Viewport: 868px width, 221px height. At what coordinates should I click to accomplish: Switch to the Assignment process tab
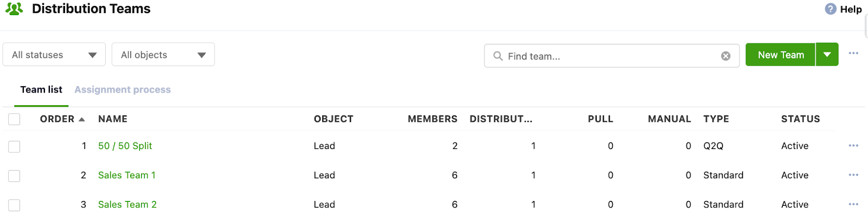point(123,90)
